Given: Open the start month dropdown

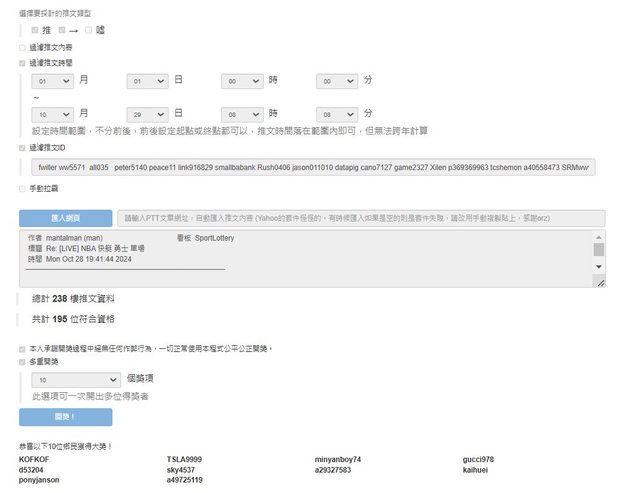Looking at the screenshot, I should pyautogui.click(x=52, y=80).
